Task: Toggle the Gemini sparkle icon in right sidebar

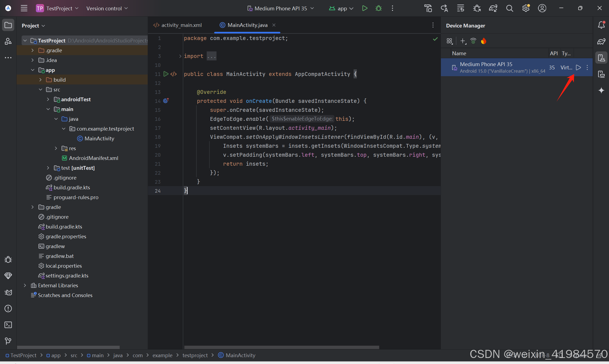Action: point(601,90)
